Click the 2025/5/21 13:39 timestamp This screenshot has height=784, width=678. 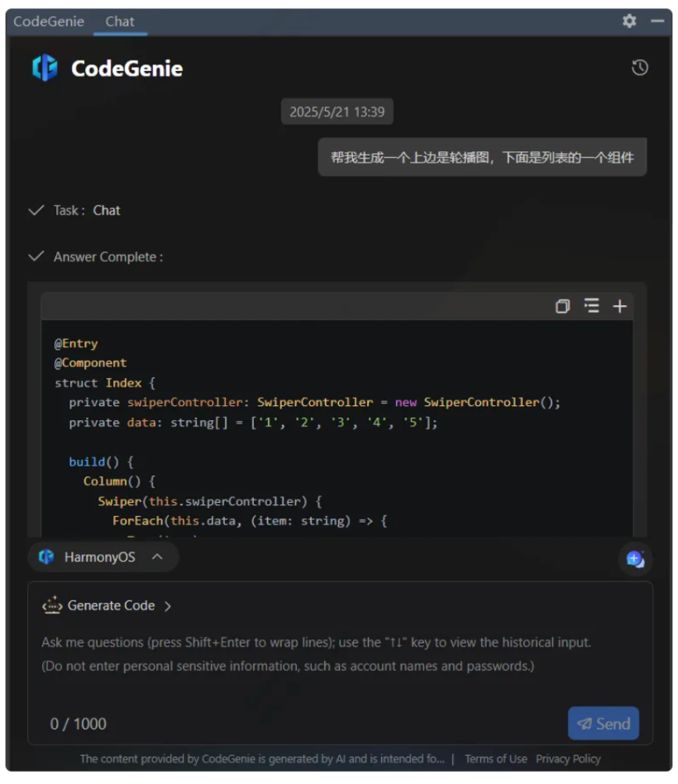pos(337,112)
